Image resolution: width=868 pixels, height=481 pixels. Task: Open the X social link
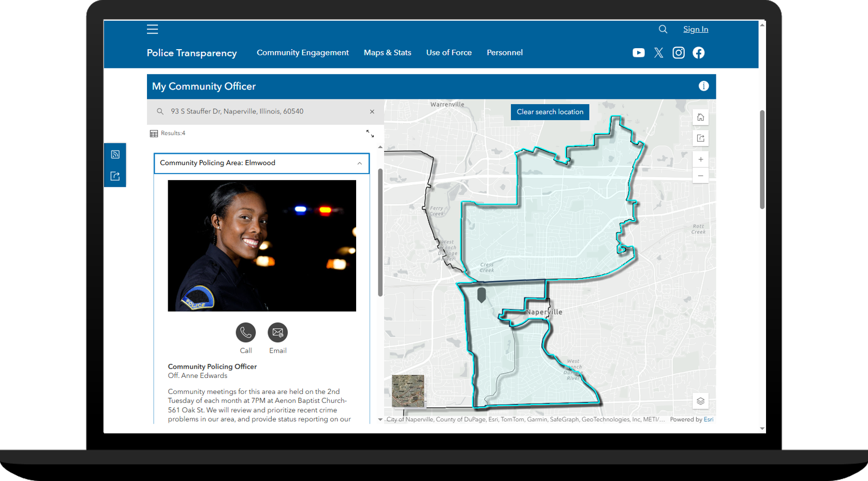coord(658,53)
